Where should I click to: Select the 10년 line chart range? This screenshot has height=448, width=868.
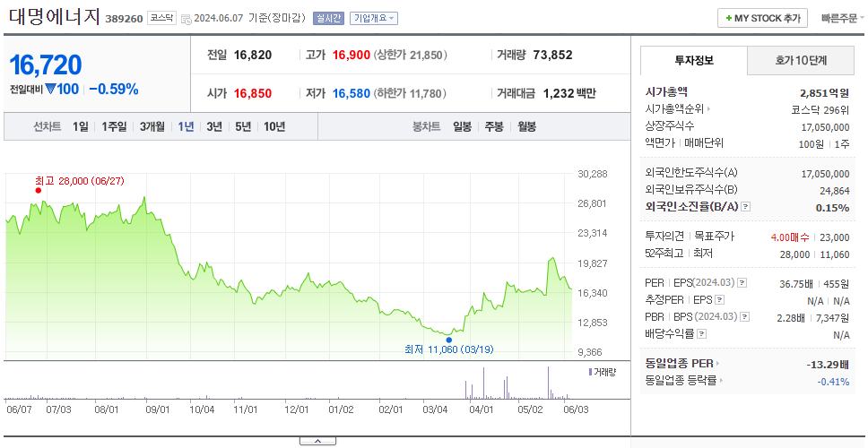(x=274, y=126)
